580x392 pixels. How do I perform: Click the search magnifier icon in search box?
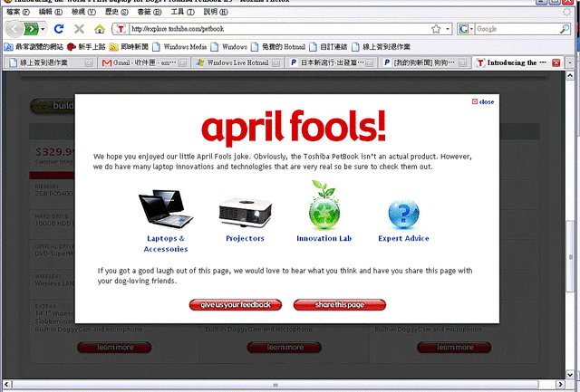567,29
